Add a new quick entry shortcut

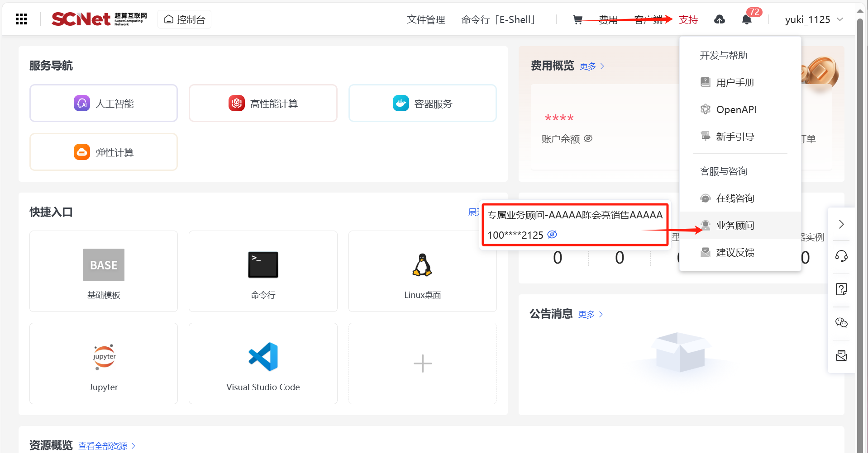click(x=422, y=363)
